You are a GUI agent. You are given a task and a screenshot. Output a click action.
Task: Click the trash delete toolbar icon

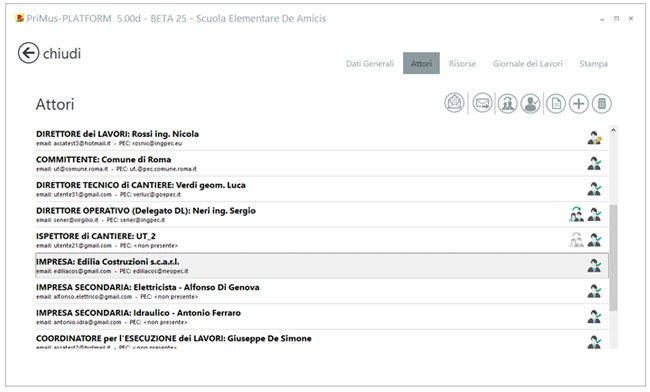pos(602,103)
